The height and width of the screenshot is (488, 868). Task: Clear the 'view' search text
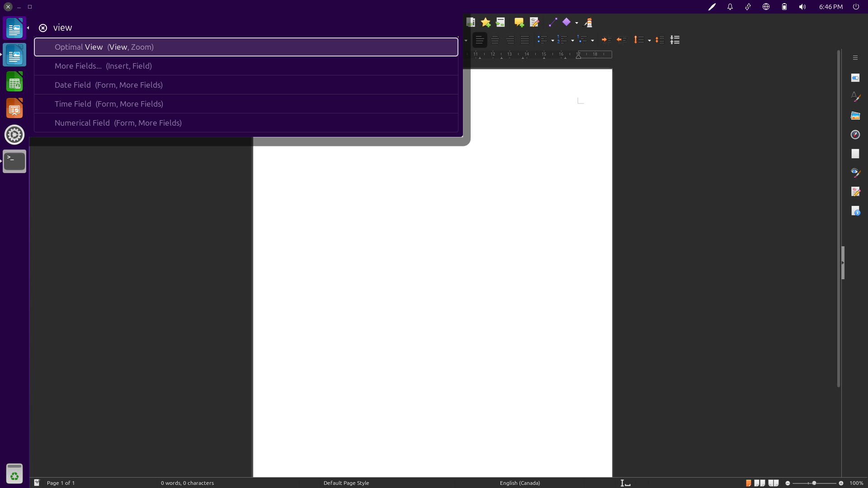pyautogui.click(x=43, y=28)
